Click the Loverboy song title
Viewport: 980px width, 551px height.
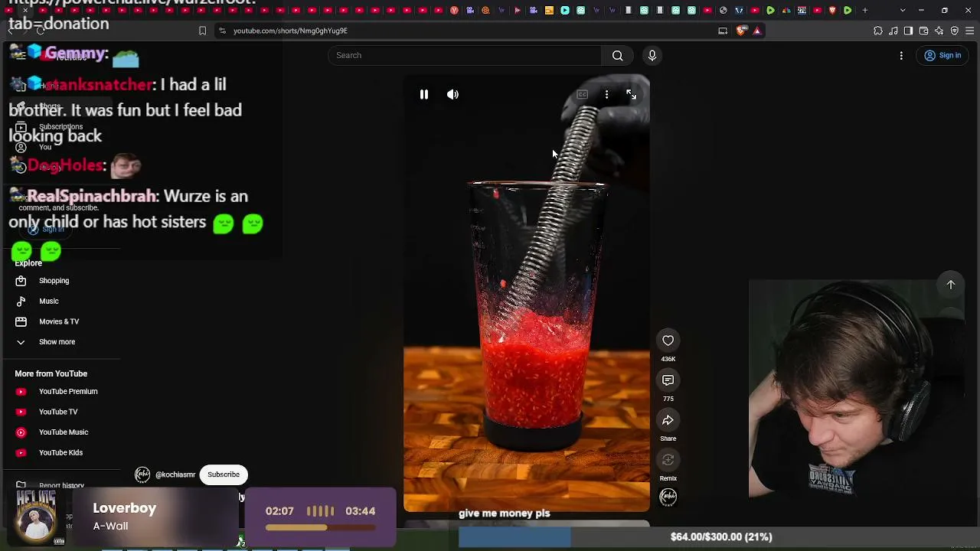(x=124, y=508)
